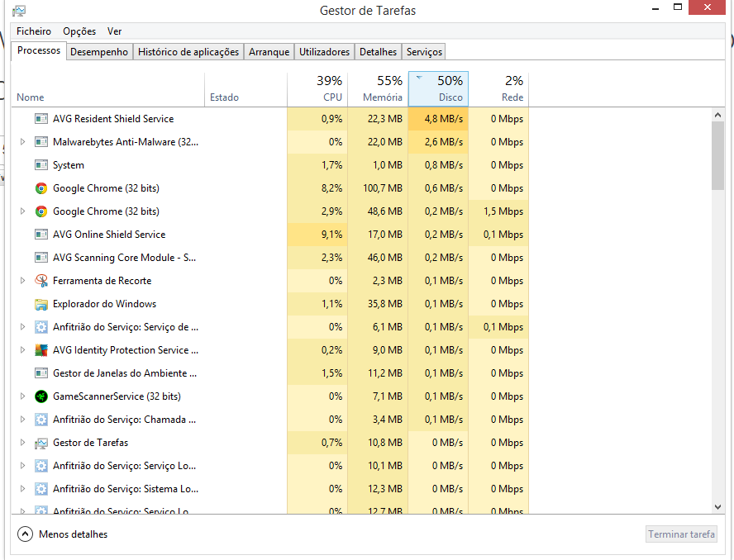
Task: Click the first Google Chrome process icon
Action: pos(41,188)
